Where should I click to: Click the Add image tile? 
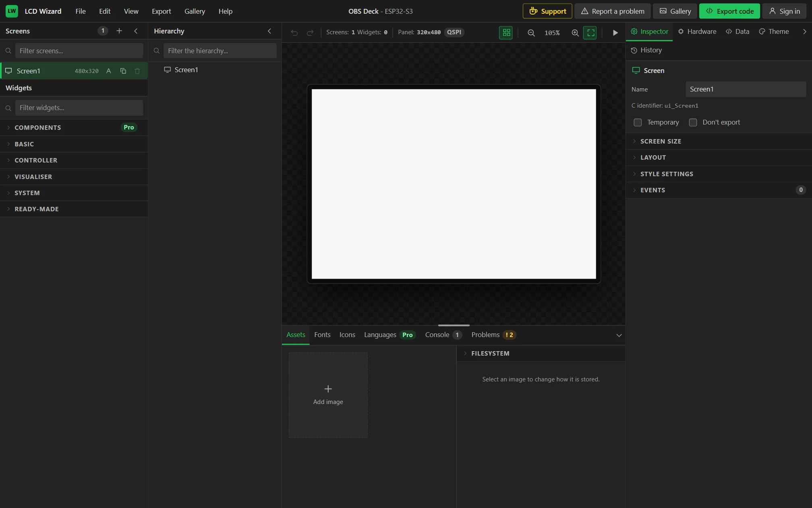(x=328, y=395)
